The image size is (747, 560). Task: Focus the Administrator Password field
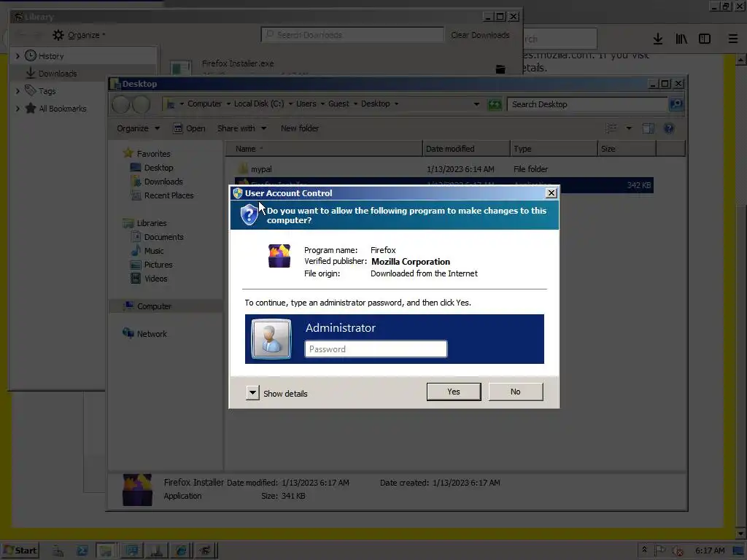[376, 349]
